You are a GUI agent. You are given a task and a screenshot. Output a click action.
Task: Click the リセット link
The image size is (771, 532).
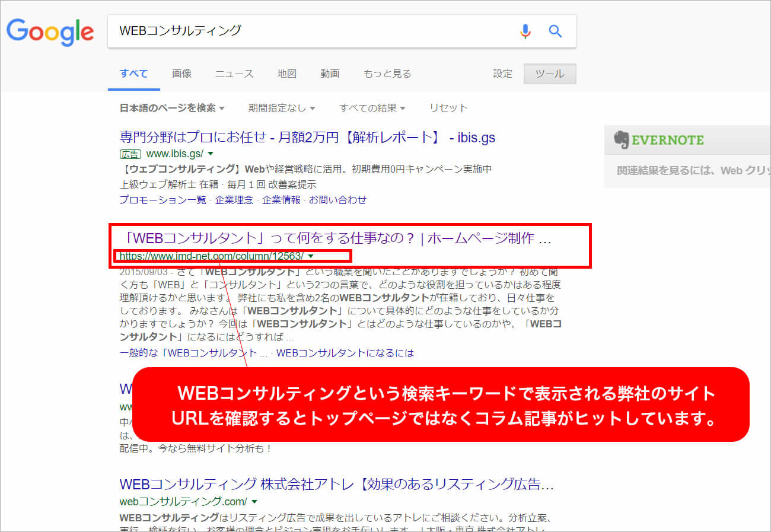point(448,108)
